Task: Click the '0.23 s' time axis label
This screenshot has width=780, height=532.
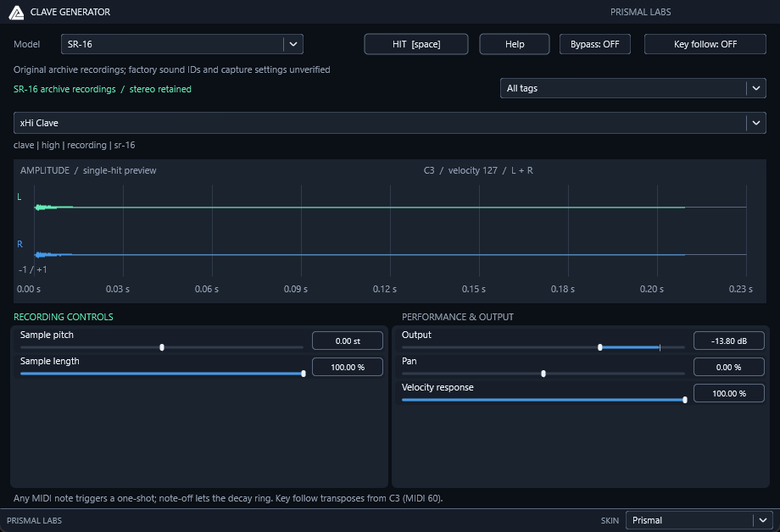Action: (x=741, y=289)
